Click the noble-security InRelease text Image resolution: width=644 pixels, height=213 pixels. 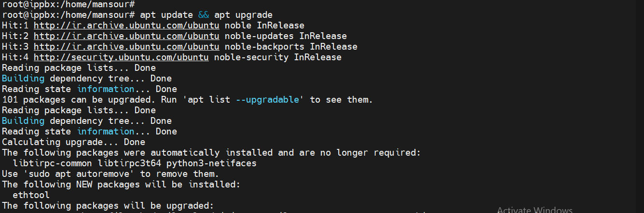pyautogui.click(x=277, y=57)
